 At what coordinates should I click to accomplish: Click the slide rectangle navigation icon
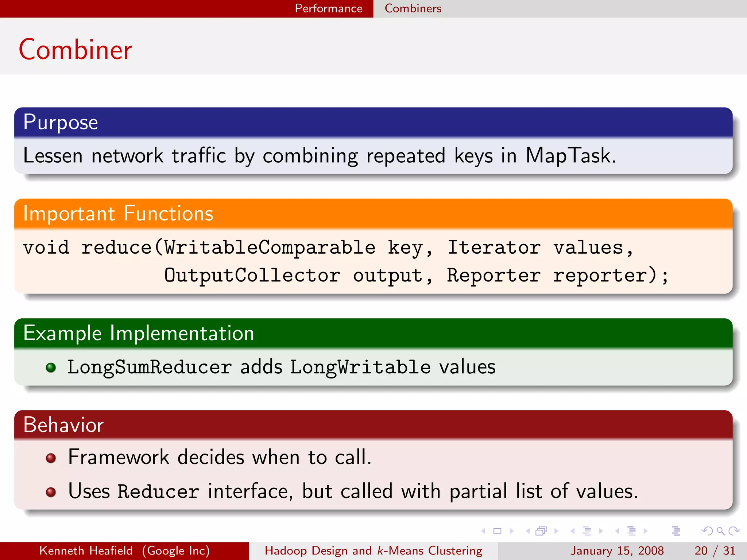pyautogui.click(x=497, y=531)
